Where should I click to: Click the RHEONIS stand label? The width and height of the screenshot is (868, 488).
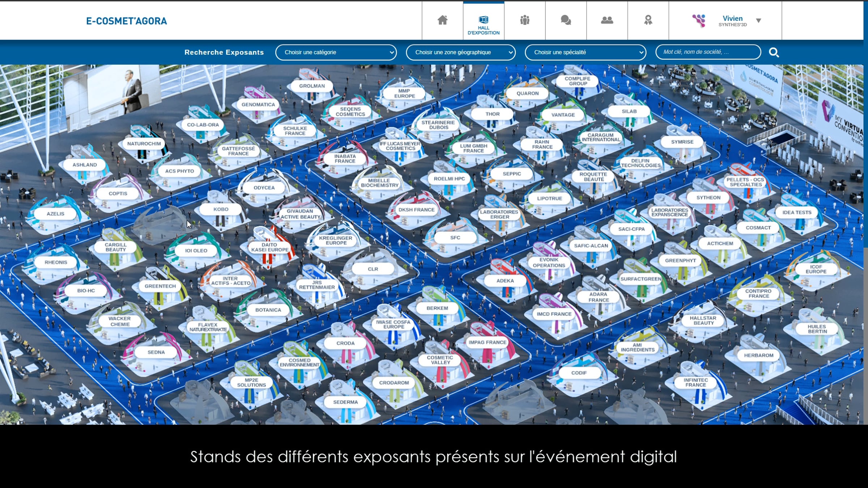point(56,262)
